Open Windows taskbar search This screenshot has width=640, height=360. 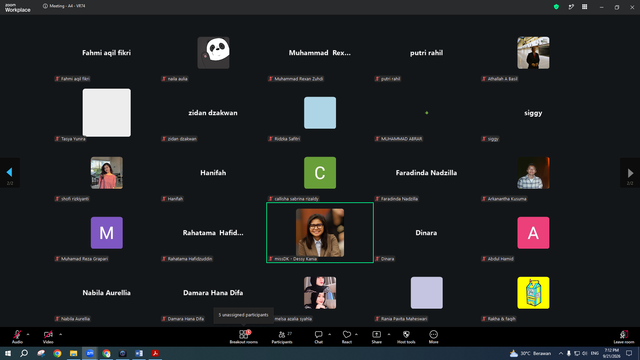[x=24, y=353]
